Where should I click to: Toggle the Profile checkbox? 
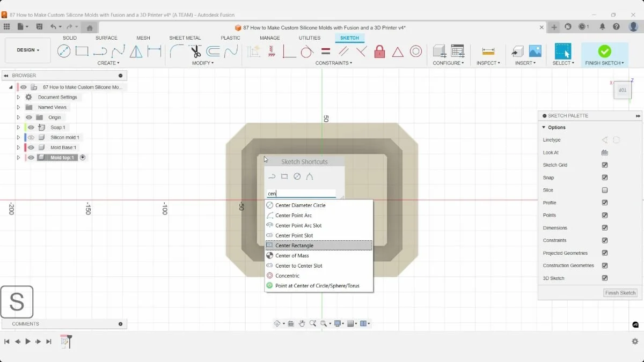(605, 203)
